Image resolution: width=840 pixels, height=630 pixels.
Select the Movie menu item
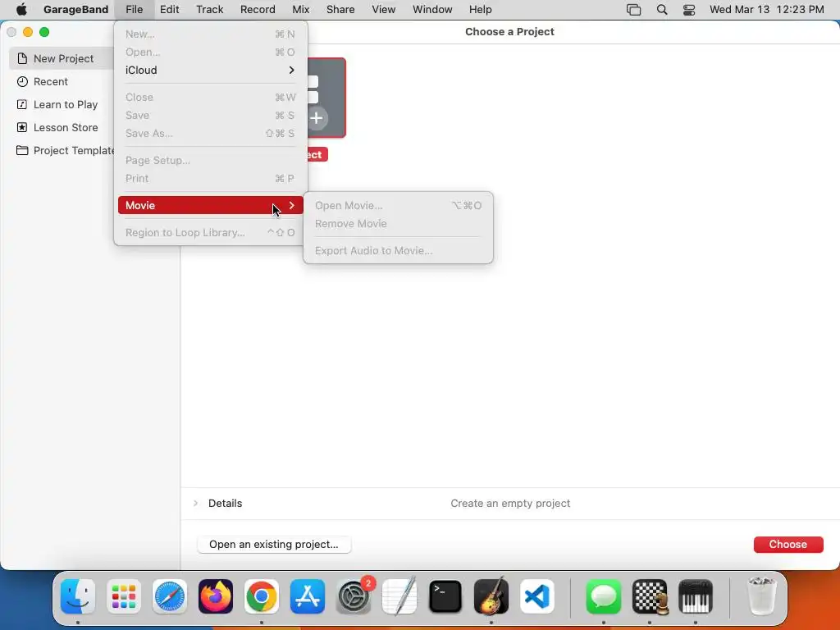tap(211, 205)
